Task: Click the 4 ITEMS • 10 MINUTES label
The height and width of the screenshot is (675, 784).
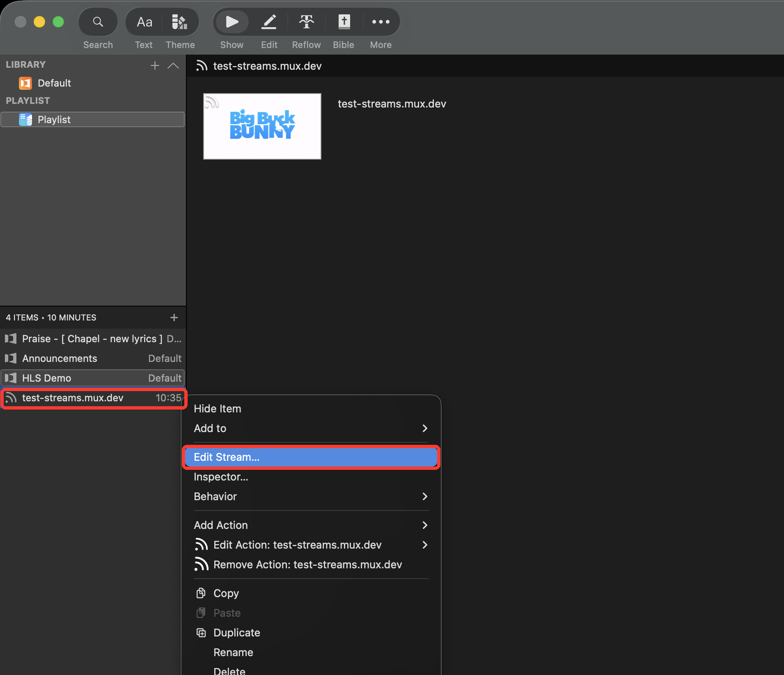Action: click(51, 318)
